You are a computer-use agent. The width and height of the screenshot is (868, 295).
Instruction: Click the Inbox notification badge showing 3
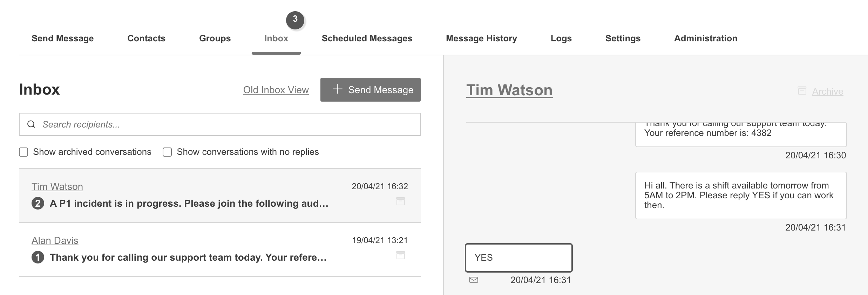tap(295, 20)
